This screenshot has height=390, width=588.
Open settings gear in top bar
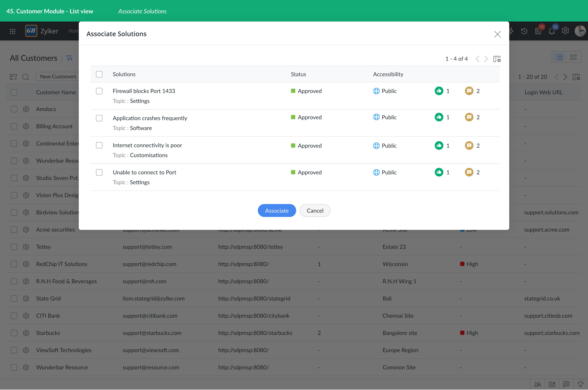coord(565,31)
